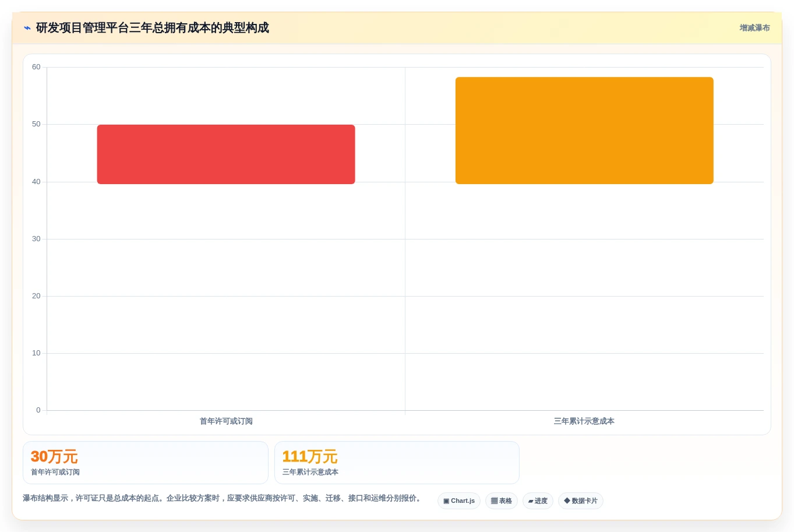
Task: Click the chart title 研发项目管理平台三年总拥有成本的典型构成
Action: [153, 28]
